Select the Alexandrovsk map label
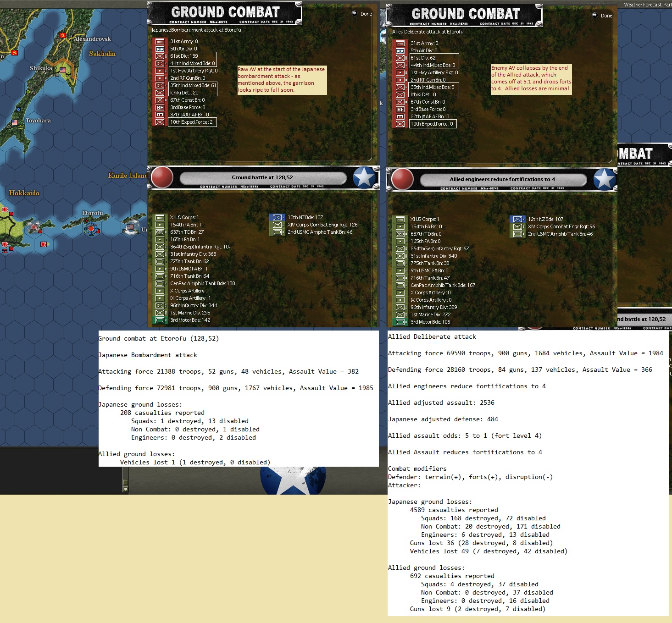The height and width of the screenshot is (623, 672). pyautogui.click(x=92, y=39)
